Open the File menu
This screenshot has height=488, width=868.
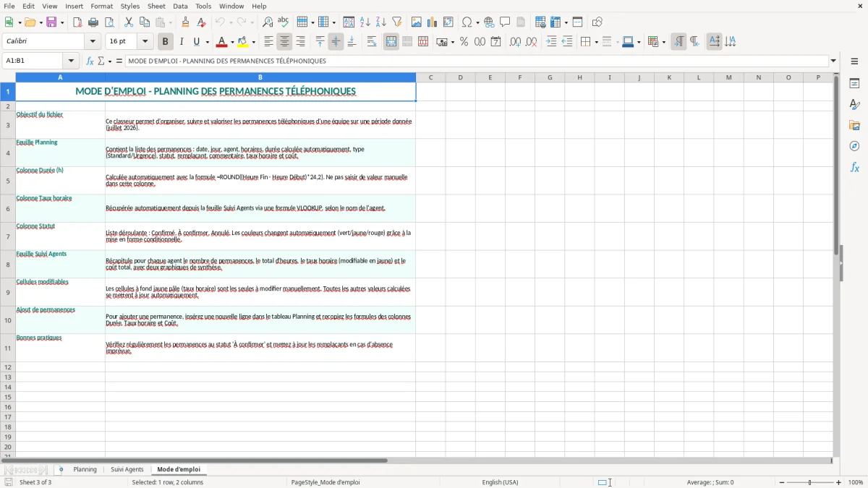point(9,6)
